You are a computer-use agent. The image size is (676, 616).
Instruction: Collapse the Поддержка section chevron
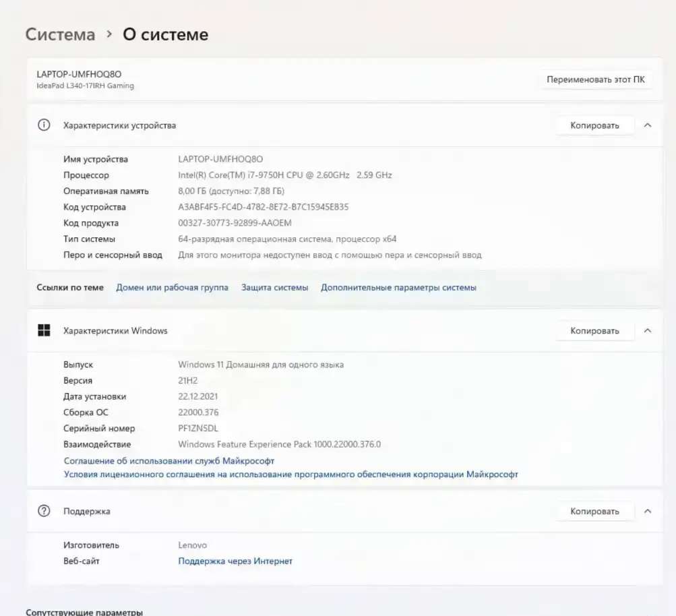click(648, 512)
